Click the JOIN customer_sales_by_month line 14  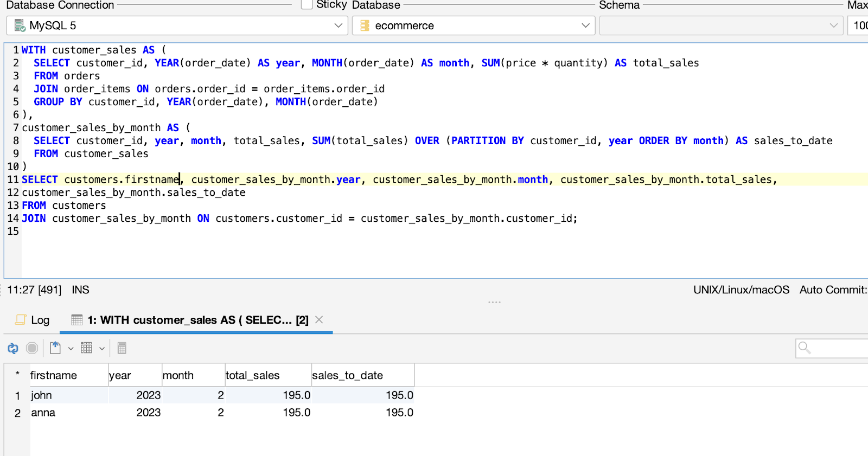pyautogui.click(x=299, y=219)
